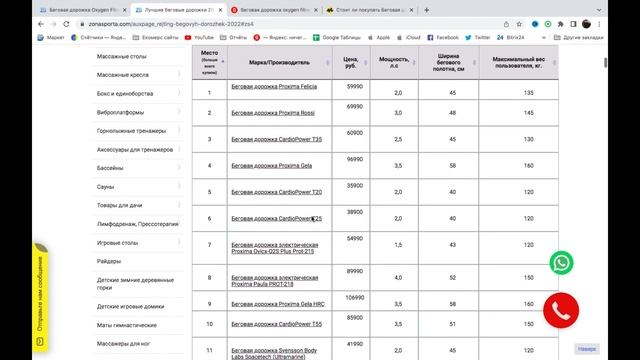
Task: Click the green WhatsApp chat button
Action: click(561, 263)
